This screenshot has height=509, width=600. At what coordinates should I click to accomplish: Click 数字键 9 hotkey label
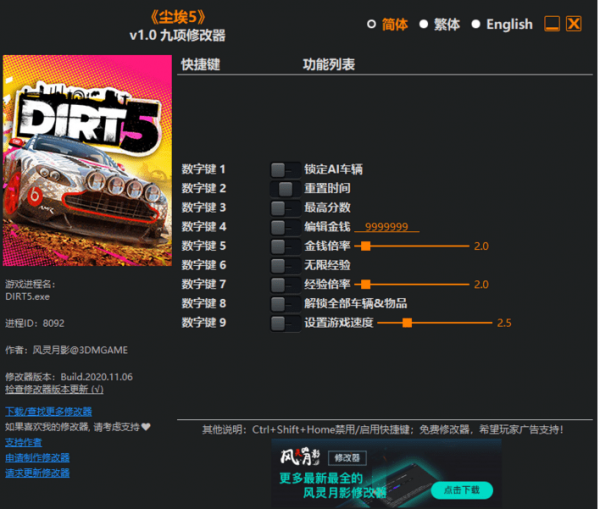204,323
